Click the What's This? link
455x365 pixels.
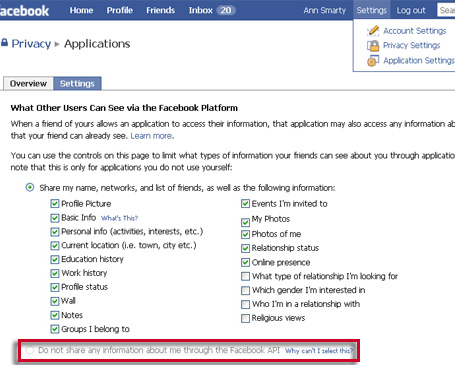click(119, 218)
